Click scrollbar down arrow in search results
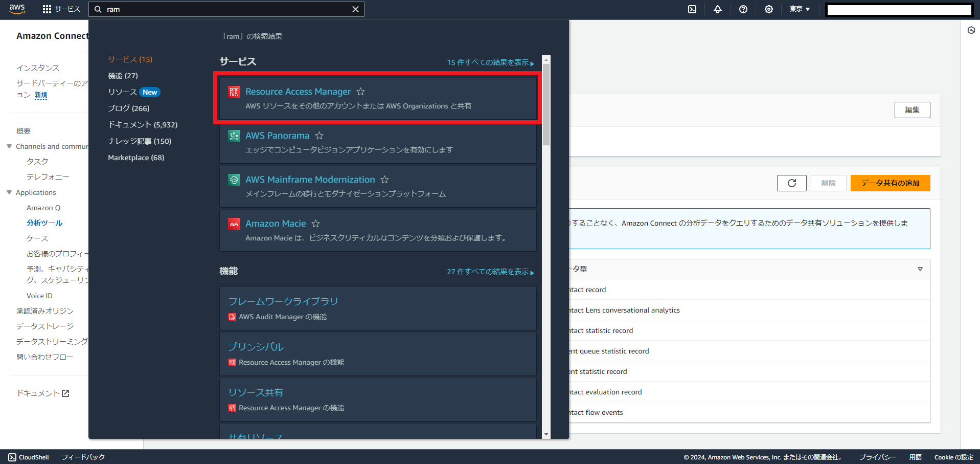 546,434
